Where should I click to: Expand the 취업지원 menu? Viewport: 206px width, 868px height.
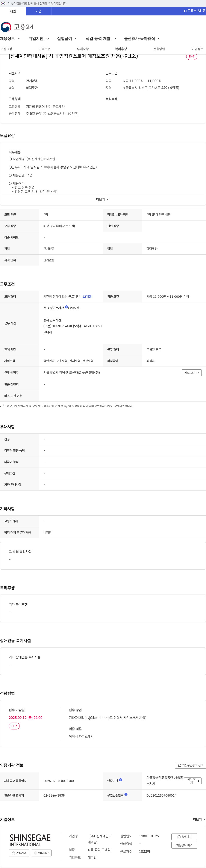click(x=39, y=39)
